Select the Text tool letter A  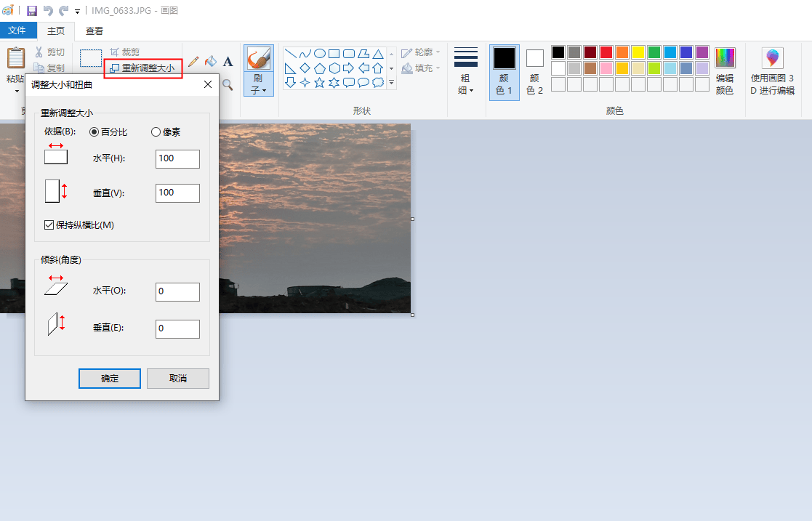(228, 62)
